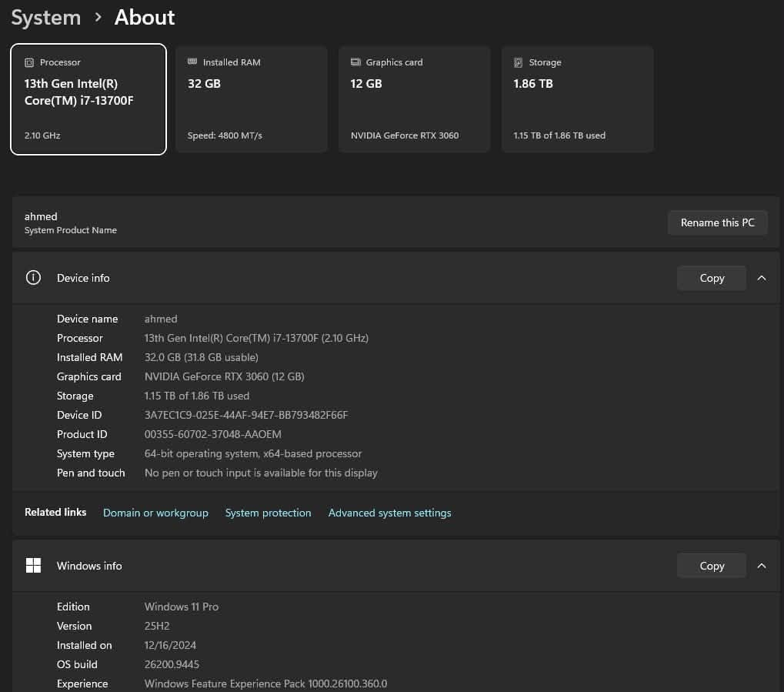Click the Graphics card icon
784x692 pixels.
click(x=355, y=62)
